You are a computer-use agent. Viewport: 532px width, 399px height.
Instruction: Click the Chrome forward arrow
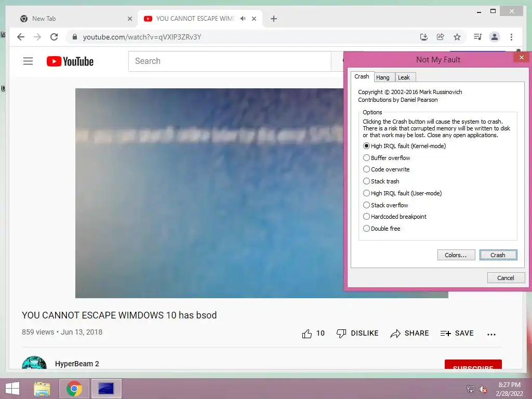[x=37, y=37]
